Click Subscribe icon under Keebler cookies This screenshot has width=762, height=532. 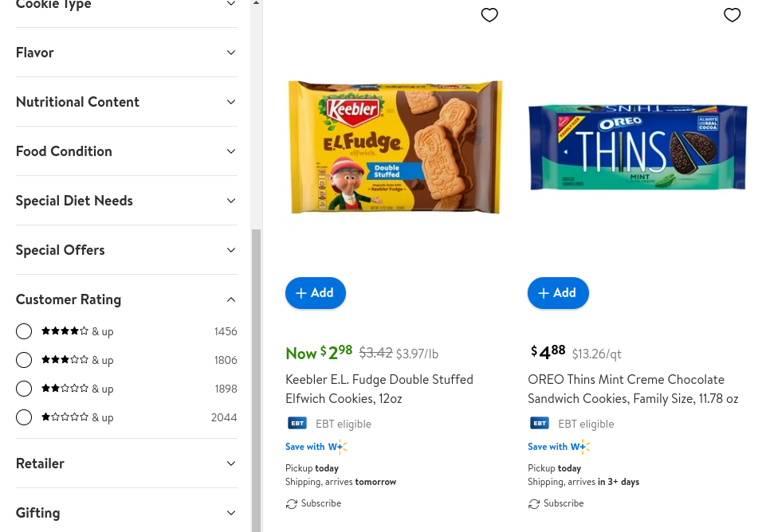pyautogui.click(x=292, y=503)
